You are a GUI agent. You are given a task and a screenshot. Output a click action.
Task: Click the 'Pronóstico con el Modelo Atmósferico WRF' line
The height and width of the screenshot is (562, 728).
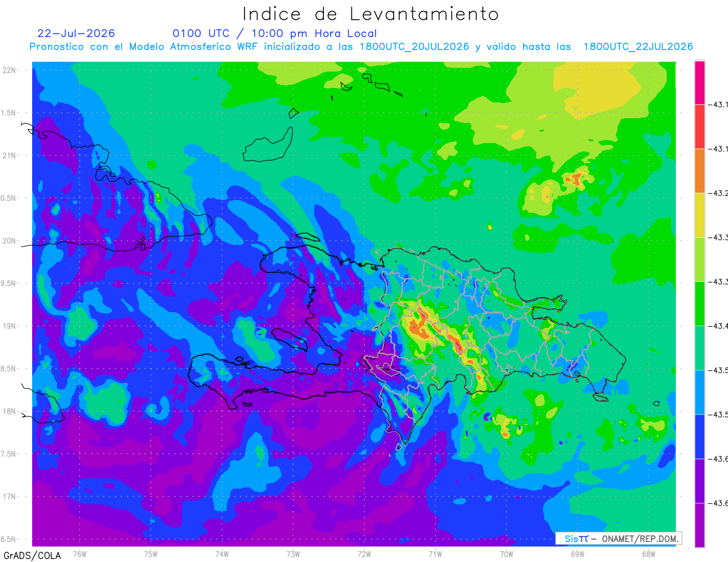(x=361, y=47)
